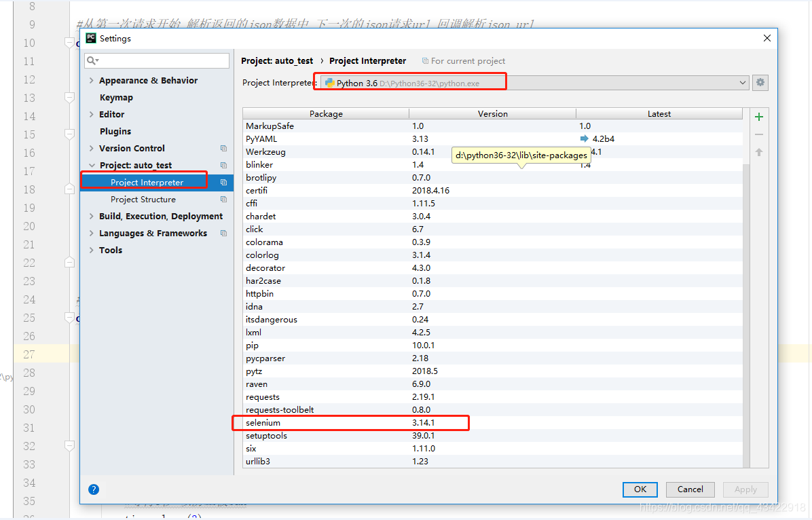Viewport: 812px width, 520px height.
Task: Select the pip package row
Action: 492,346
